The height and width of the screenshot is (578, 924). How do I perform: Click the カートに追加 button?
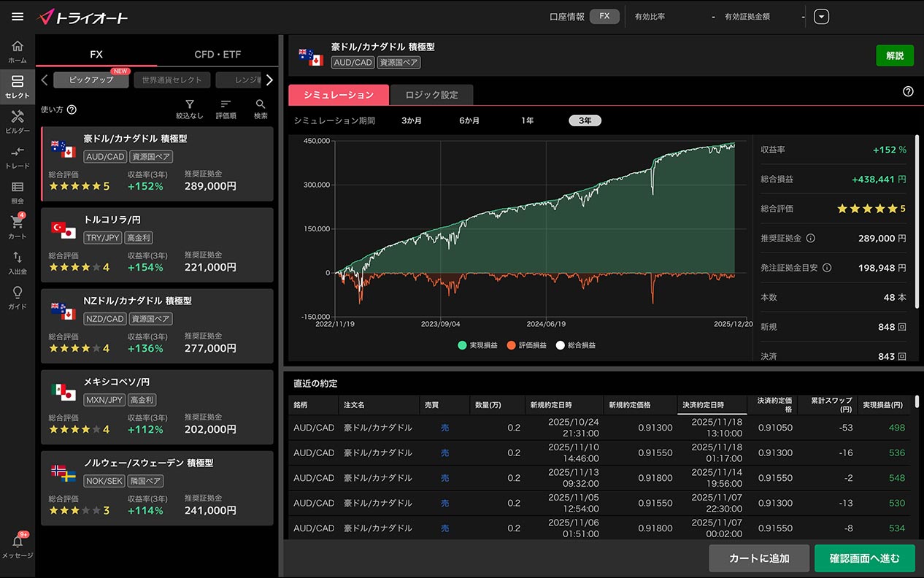point(759,558)
